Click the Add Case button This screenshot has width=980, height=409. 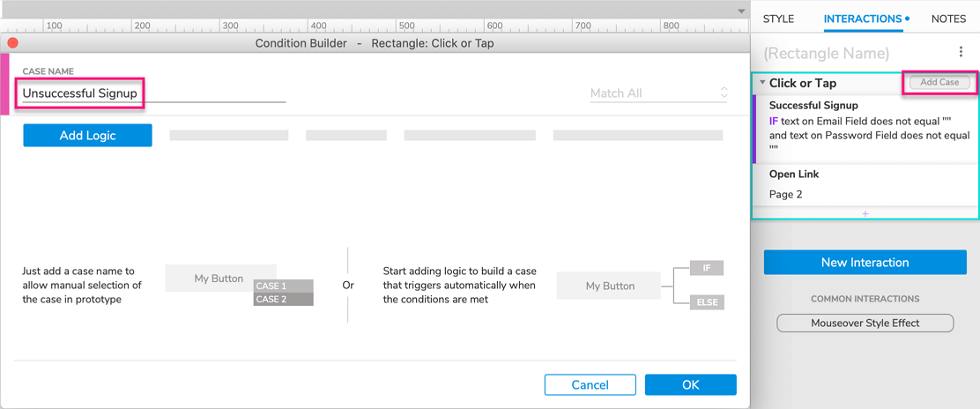(x=939, y=82)
